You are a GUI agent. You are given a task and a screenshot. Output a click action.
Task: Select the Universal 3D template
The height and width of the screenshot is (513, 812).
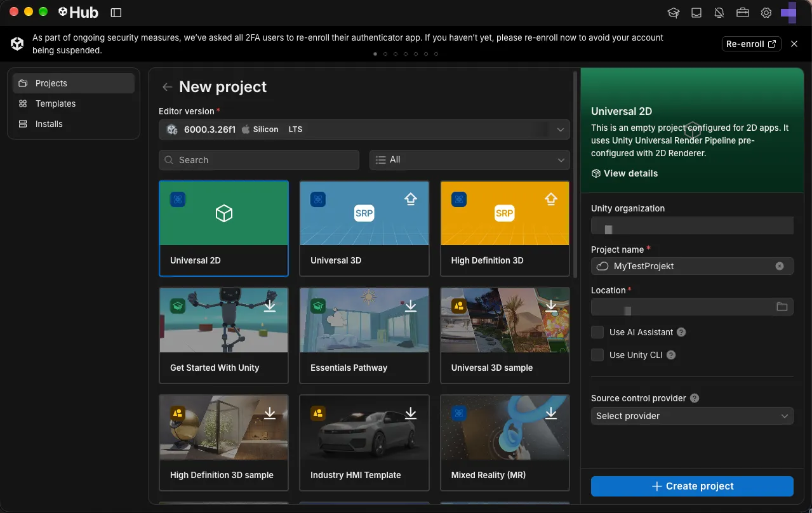(x=364, y=229)
